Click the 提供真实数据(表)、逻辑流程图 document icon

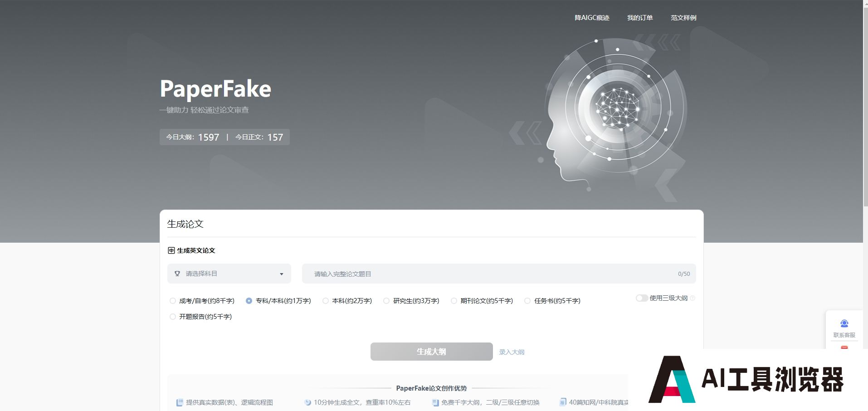[x=180, y=402]
